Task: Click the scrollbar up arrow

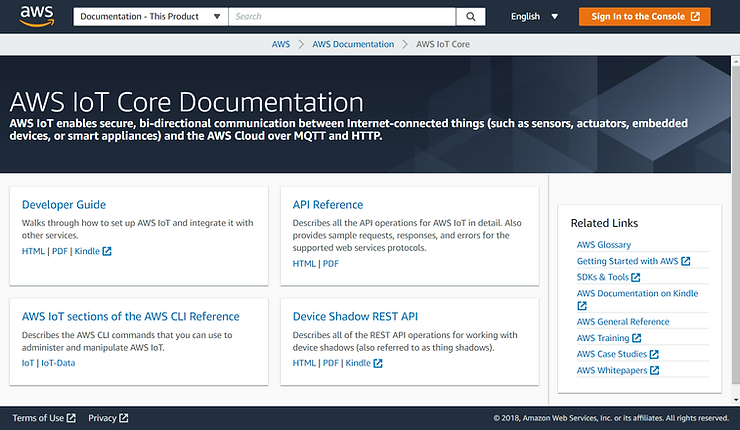Action: [735, 60]
